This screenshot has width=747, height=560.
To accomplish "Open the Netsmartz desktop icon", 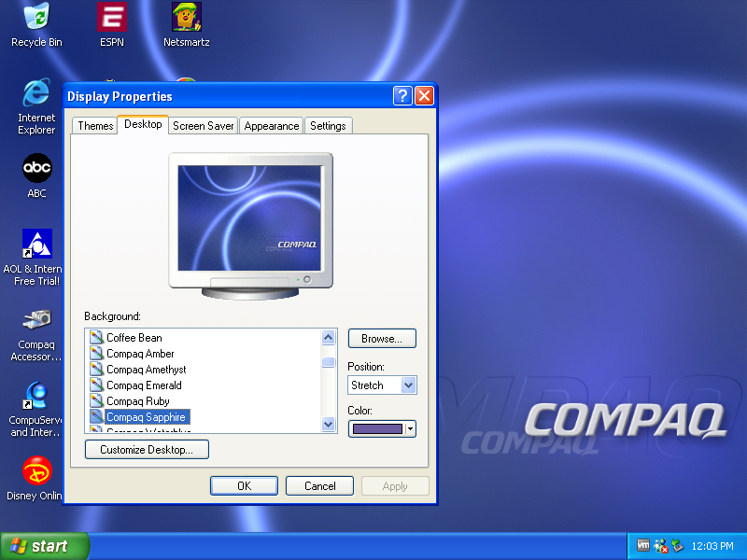I will (x=186, y=25).
